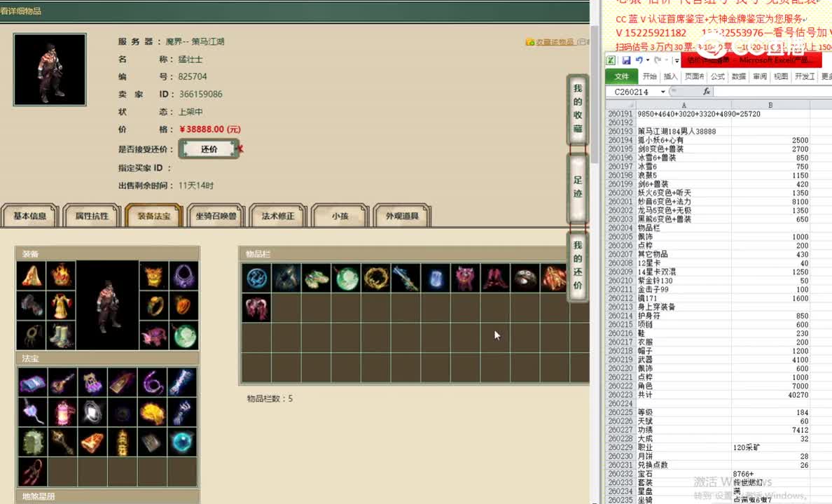Undo last action in Excel toolbar
Screen dimensions: 832x504
click(x=639, y=60)
